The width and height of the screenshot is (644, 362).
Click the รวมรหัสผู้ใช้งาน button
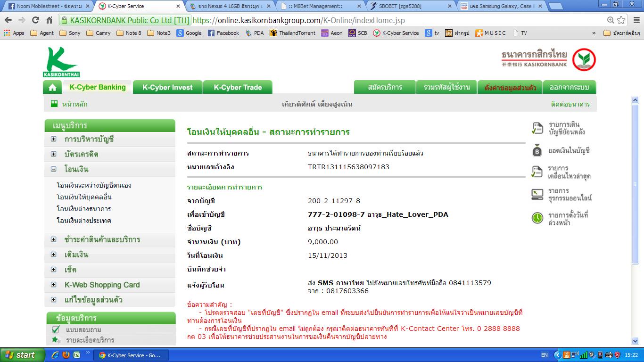click(446, 87)
